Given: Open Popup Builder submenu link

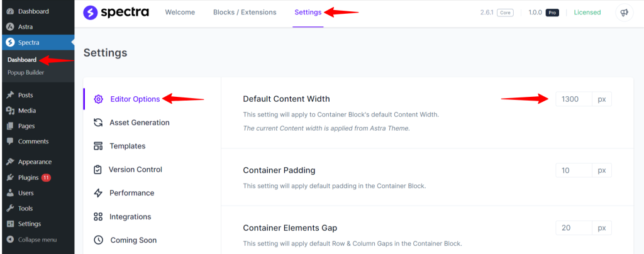Looking at the screenshot, I should [26, 72].
